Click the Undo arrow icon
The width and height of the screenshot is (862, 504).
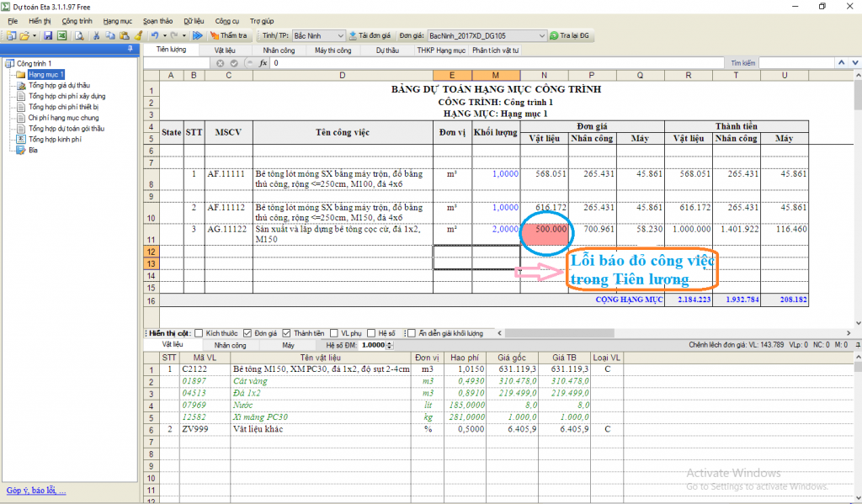click(x=155, y=36)
